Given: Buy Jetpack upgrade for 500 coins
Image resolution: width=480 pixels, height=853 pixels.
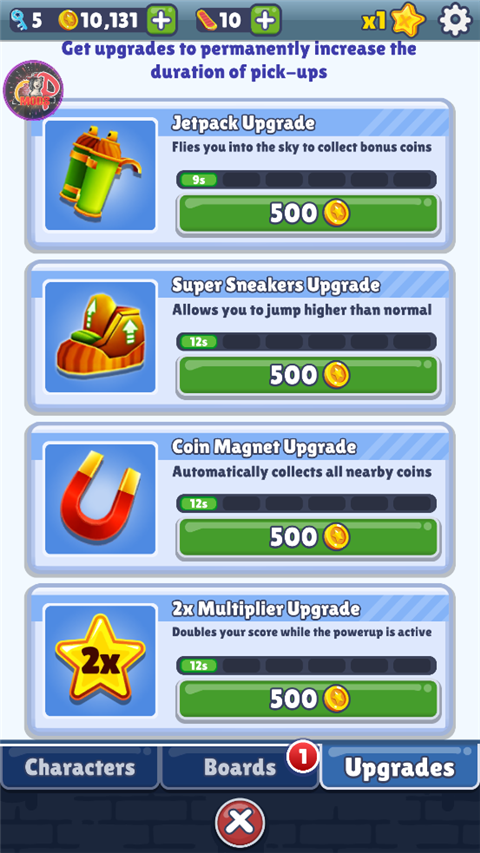Looking at the screenshot, I should click(309, 214).
